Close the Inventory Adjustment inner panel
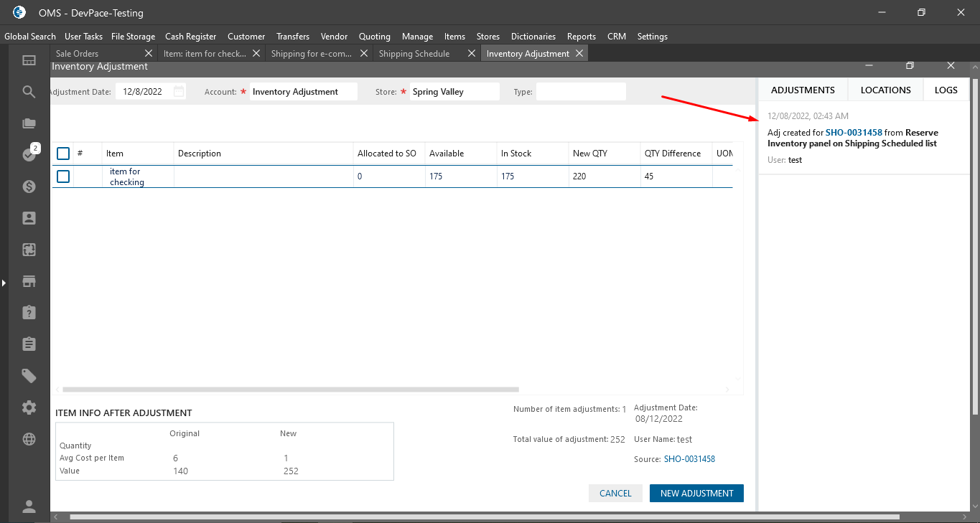Image resolution: width=980 pixels, height=523 pixels. click(951, 66)
